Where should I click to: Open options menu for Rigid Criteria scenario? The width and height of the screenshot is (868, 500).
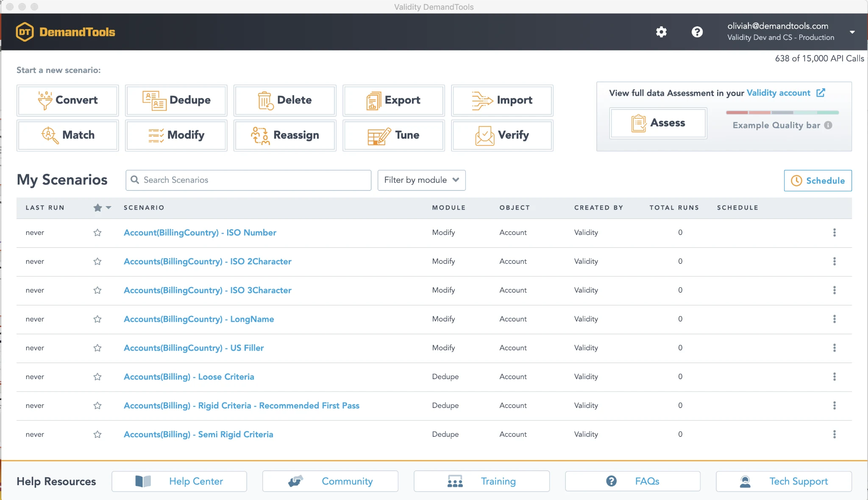[x=834, y=405]
